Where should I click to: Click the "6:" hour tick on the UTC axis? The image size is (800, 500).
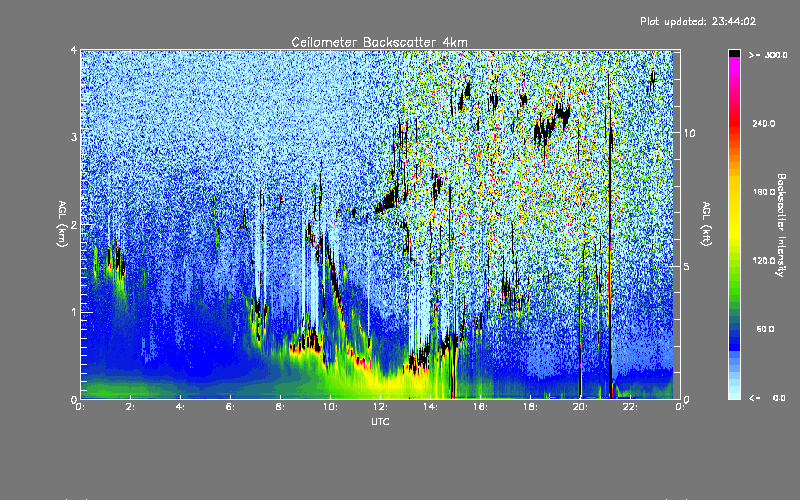pos(230,407)
